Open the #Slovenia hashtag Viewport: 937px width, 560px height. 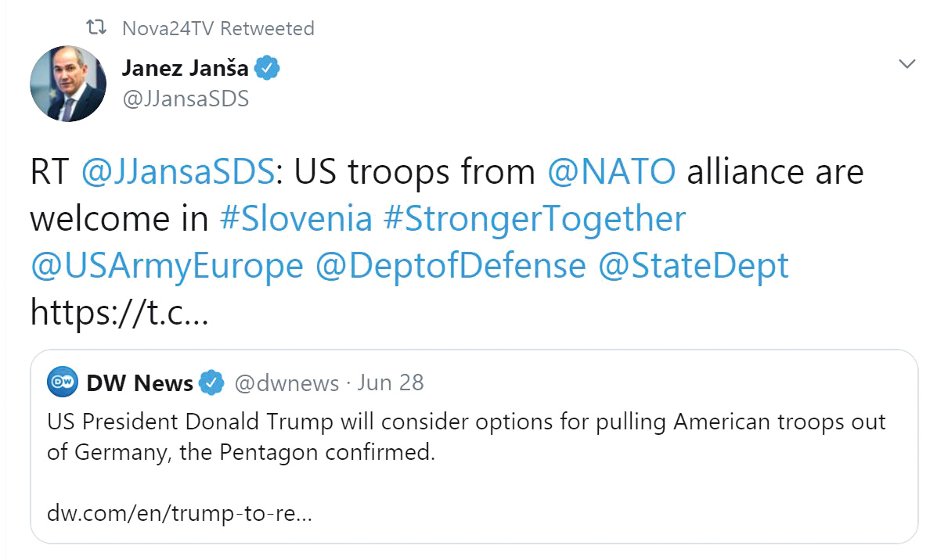pos(296,219)
